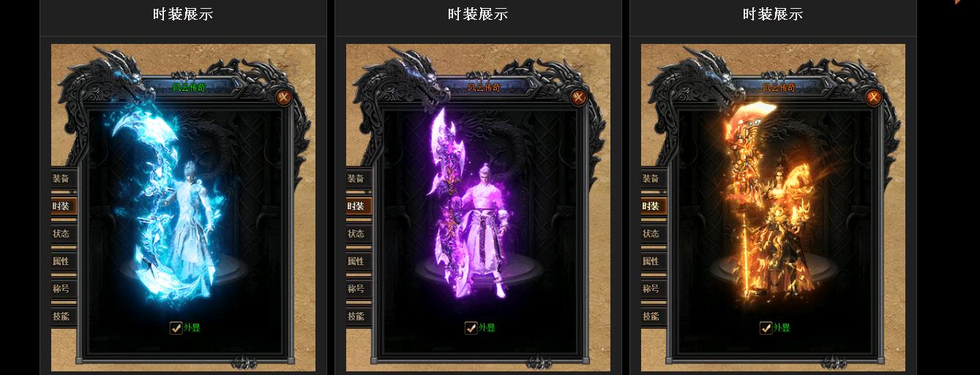Close the purple costume panel
Screen dimensions: 980x375
pyautogui.click(x=579, y=97)
